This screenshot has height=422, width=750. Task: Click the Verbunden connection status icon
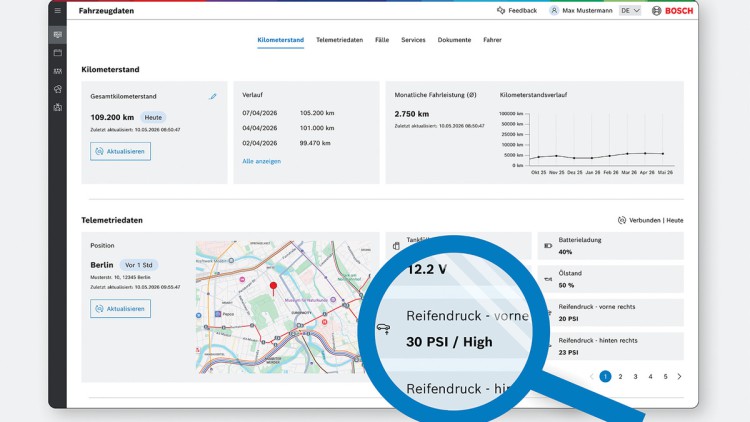pyautogui.click(x=621, y=220)
